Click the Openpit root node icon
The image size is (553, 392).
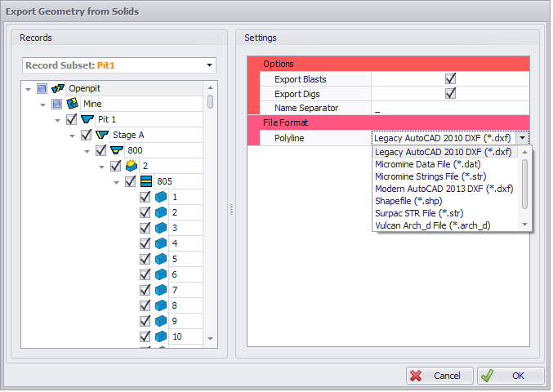57,88
